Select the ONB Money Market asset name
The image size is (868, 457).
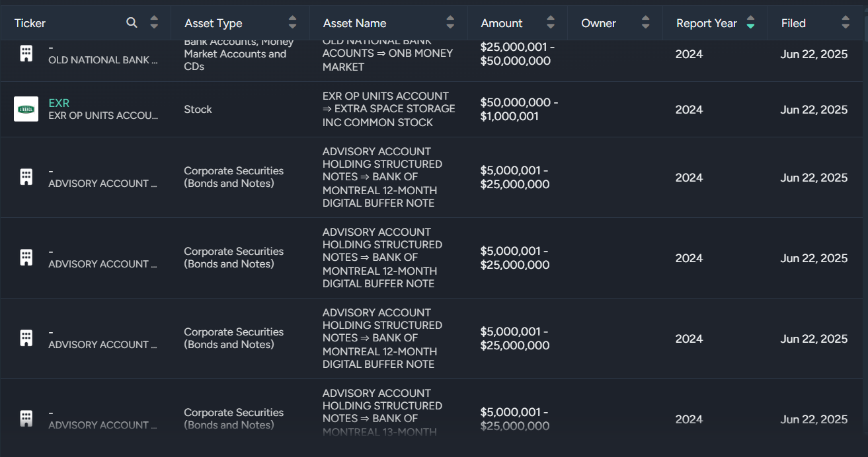click(388, 54)
